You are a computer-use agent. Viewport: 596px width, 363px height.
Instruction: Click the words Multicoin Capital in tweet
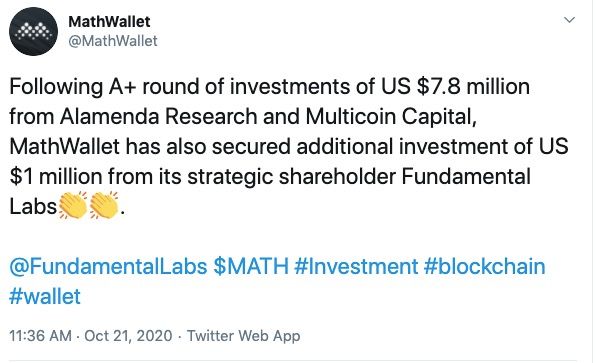pos(391,117)
